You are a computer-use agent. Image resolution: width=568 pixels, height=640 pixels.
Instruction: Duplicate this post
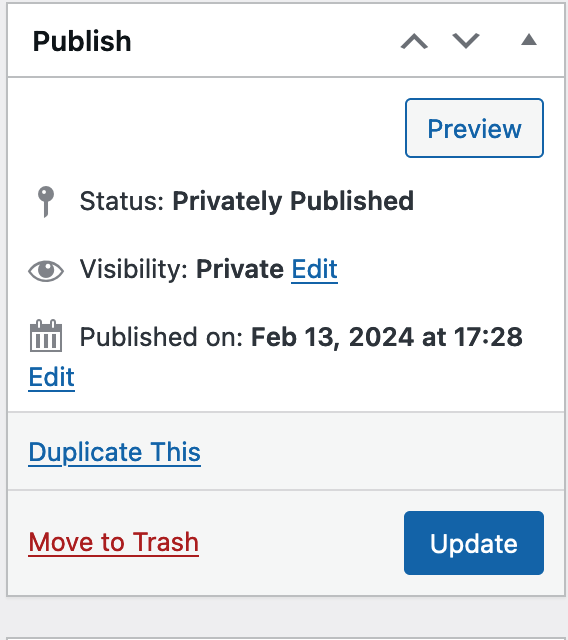click(x=115, y=452)
